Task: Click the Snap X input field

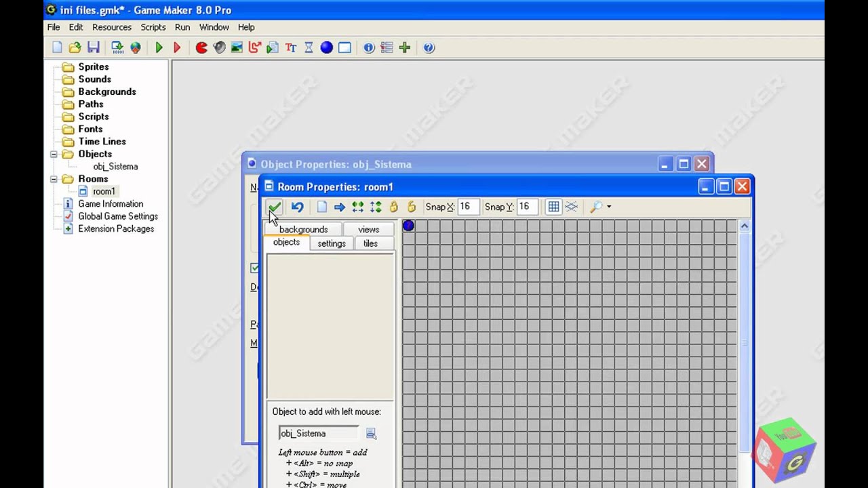Action: point(468,207)
